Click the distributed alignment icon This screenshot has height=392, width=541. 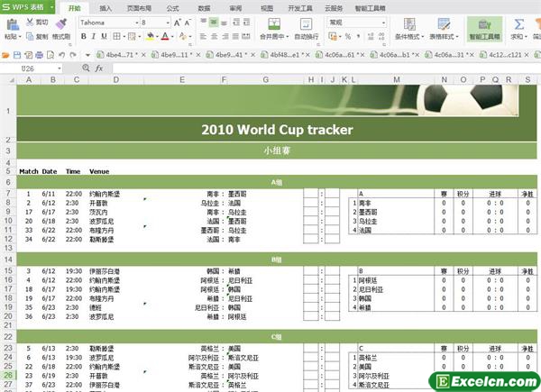246,36
